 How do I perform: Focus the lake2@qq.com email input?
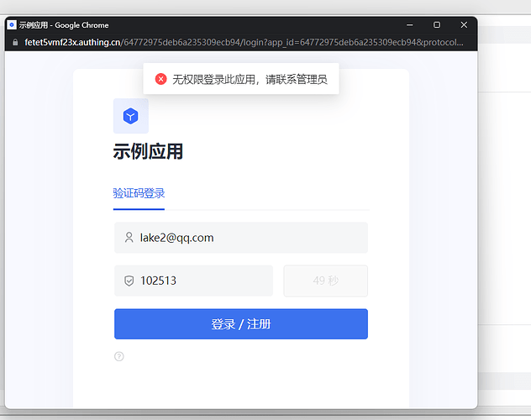point(248,238)
